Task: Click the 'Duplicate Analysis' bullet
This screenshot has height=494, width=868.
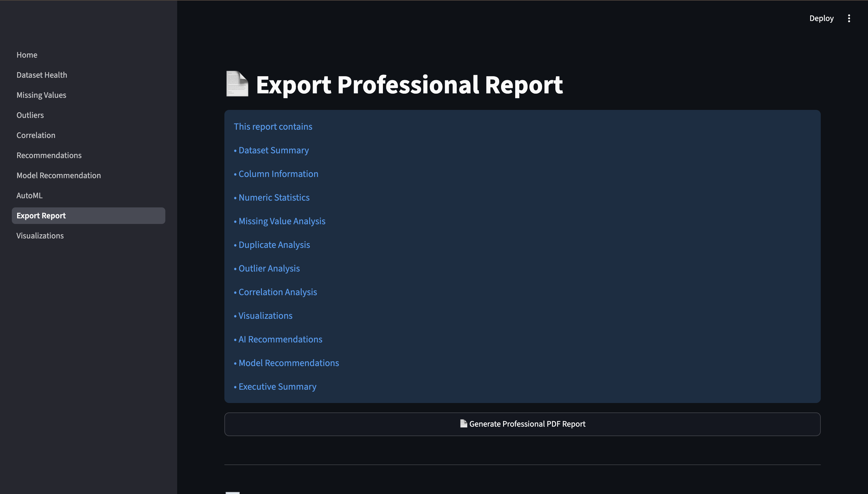Action: (x=272, y=245)
